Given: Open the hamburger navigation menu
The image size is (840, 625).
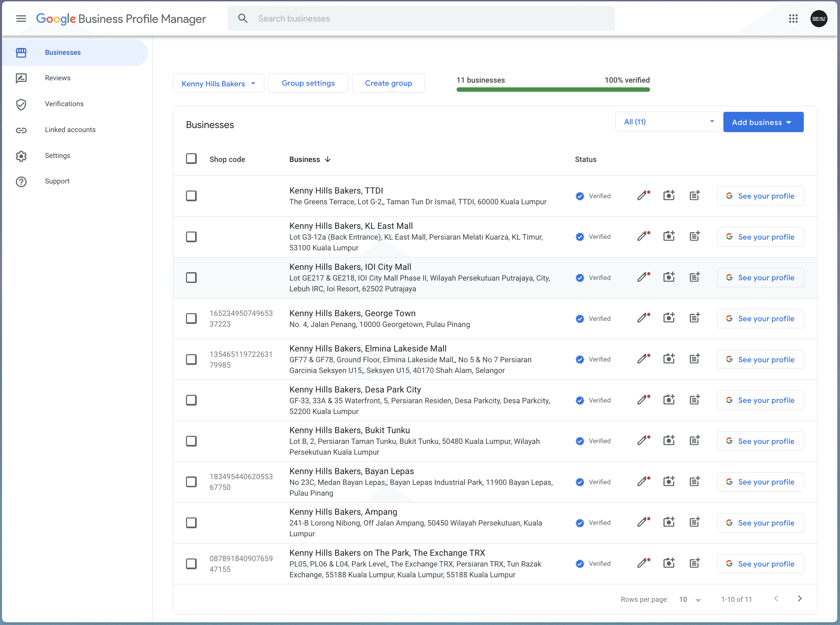Looking at the screenshot, I should (21, 18).
